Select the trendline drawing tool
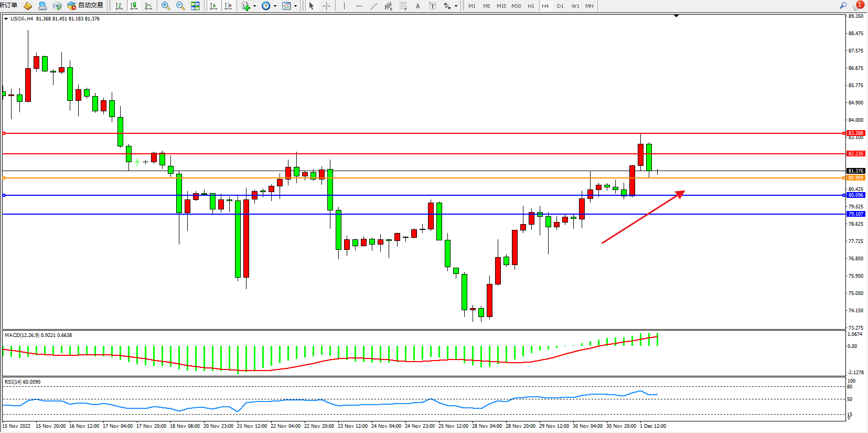868x433 pixels. pyautogui.click(x=374, y=6)
